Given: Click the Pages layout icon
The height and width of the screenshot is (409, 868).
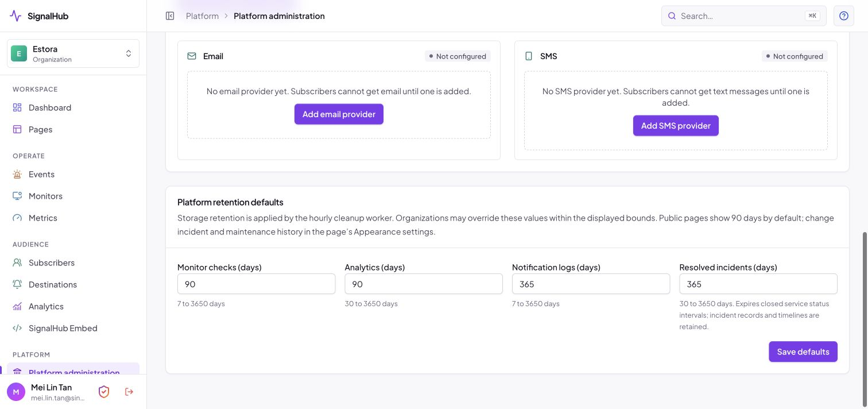Looking at the screenshot, I should pyautogui.click(x=17, y=129).
